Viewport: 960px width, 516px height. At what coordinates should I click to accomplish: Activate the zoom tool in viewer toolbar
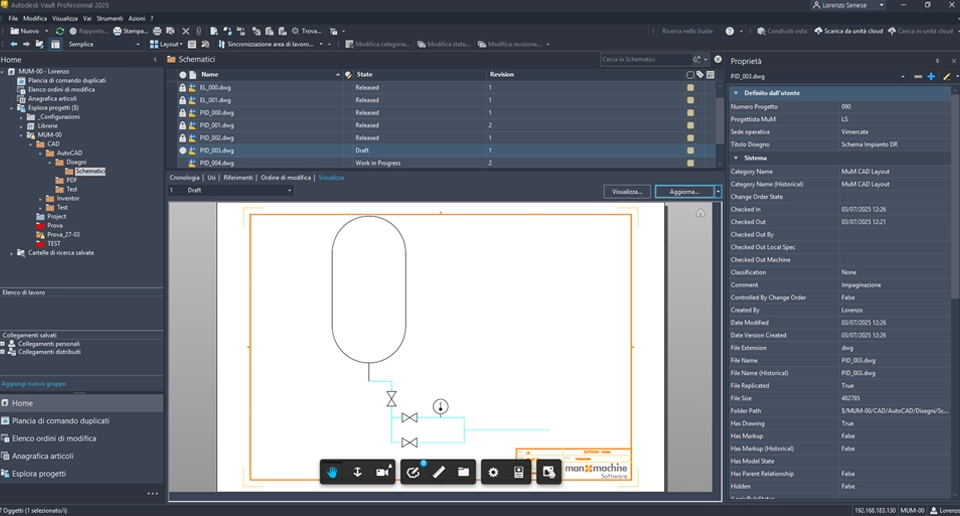click(358, 472)
